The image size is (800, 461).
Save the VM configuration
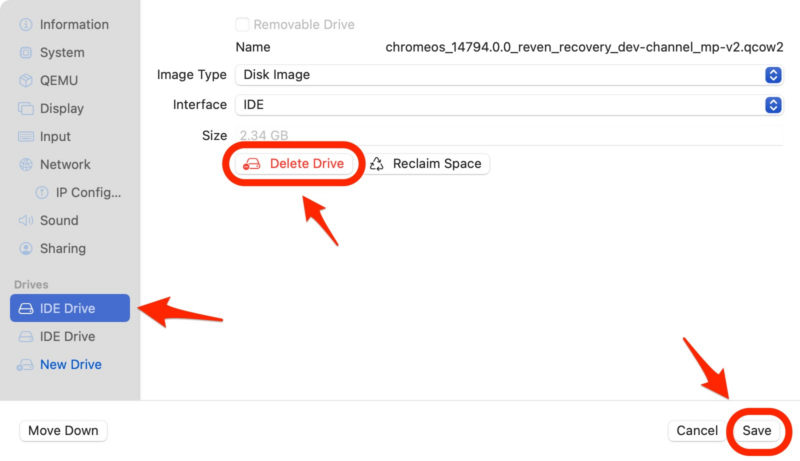pyautogui.click(x=757, y=431)
